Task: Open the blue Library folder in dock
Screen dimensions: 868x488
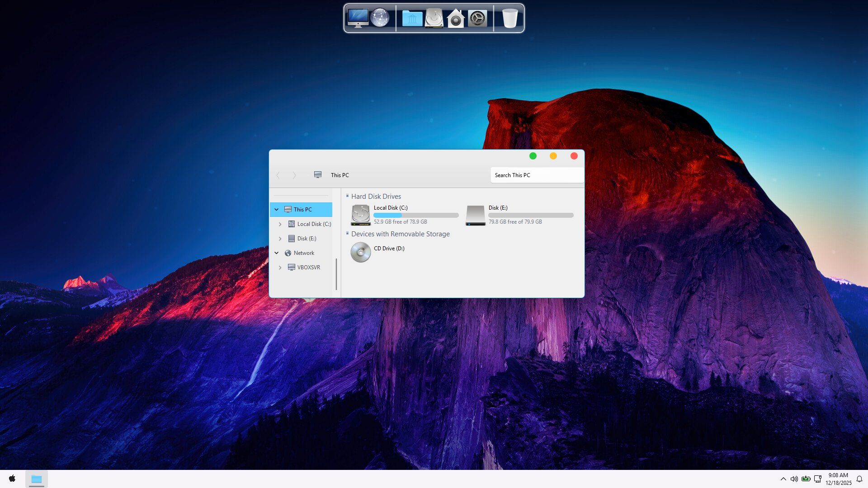Action: pos(412,19)
